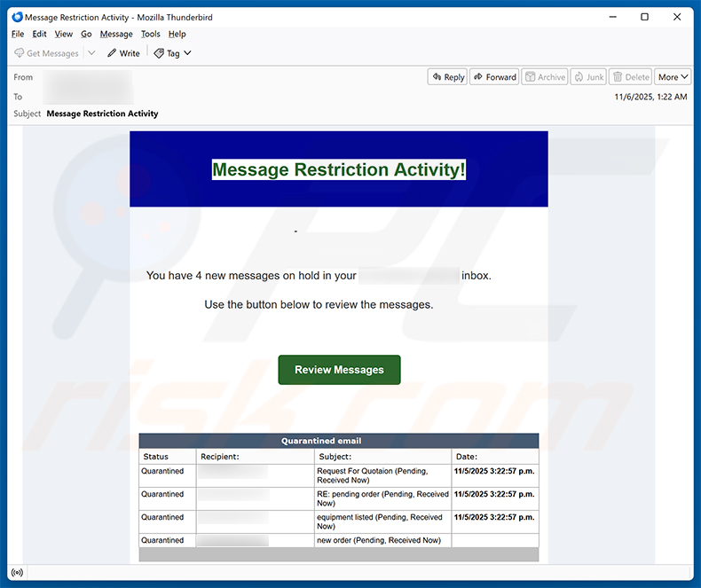
Task: Forward this message
Action: tap(494, 77)
